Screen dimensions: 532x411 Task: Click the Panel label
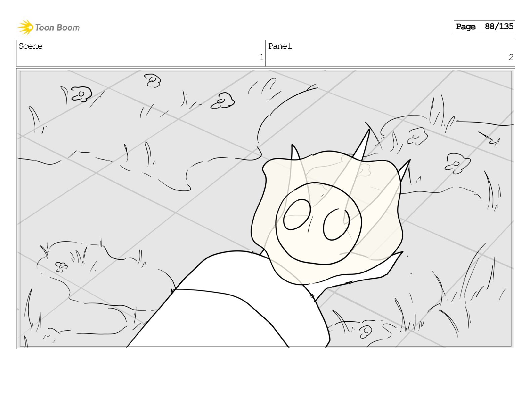pos(280,46)
